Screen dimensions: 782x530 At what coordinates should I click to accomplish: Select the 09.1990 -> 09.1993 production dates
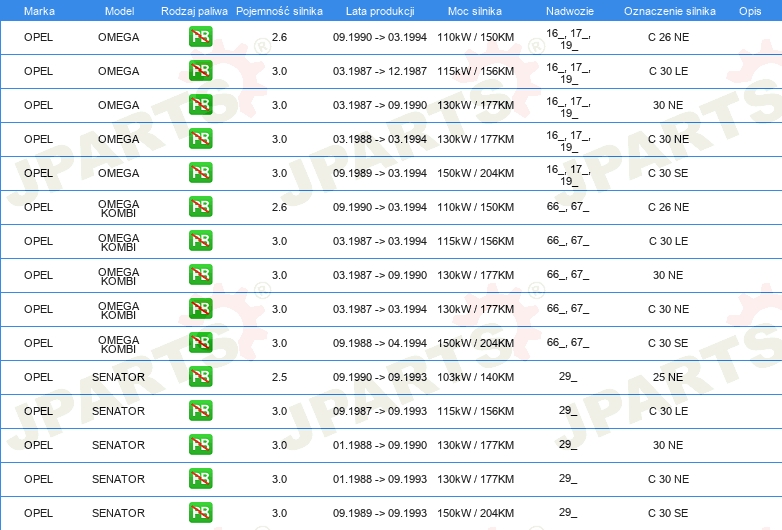[380, 377]
